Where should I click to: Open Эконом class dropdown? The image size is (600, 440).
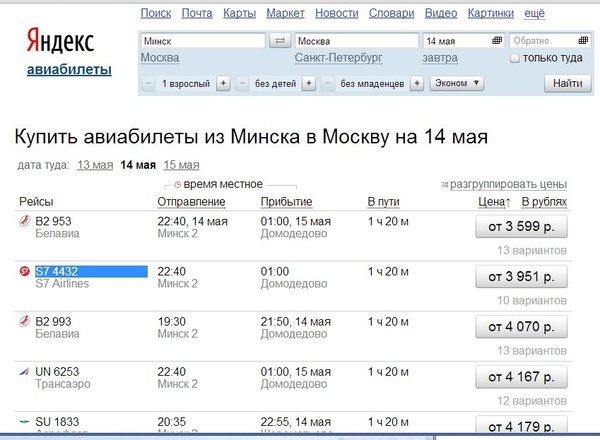tap(457, 83)
